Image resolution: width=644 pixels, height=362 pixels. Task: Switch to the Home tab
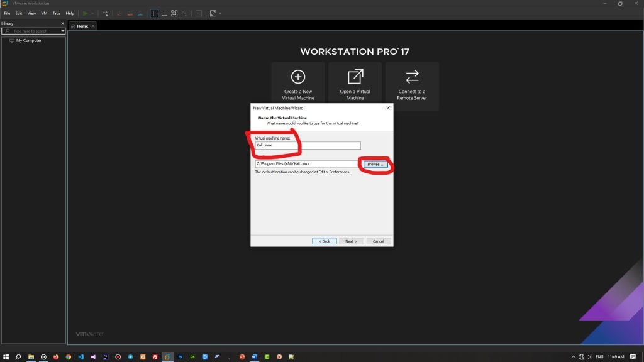tap(82, 26)
